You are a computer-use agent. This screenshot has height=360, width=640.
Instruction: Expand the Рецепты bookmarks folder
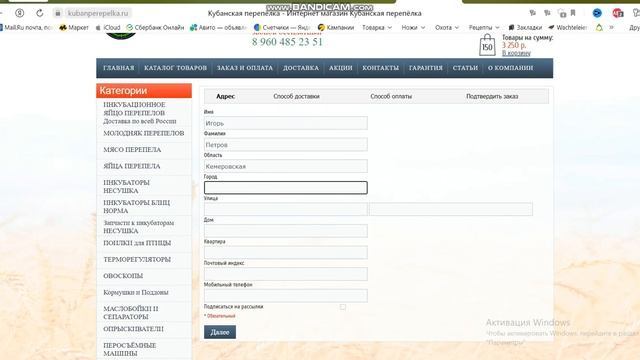click(484, 27)
